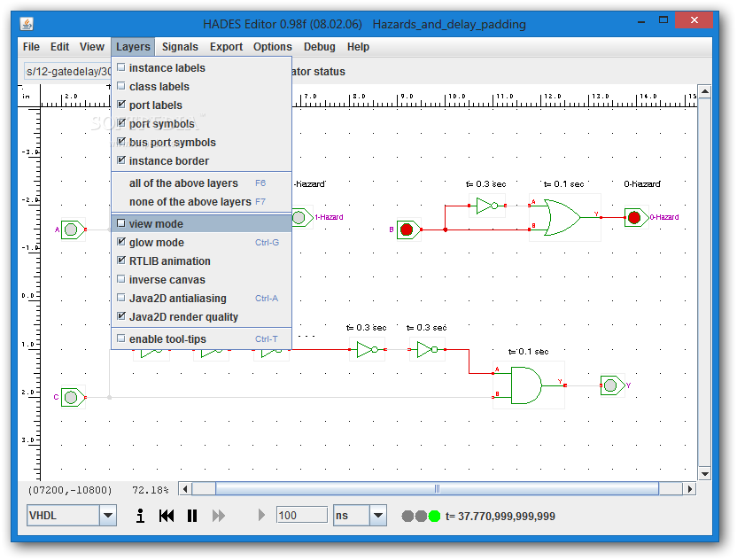The image size is (737, 560).
Task: Select the second lower inverter before AND gate
Action: click(x=427, y=349)
